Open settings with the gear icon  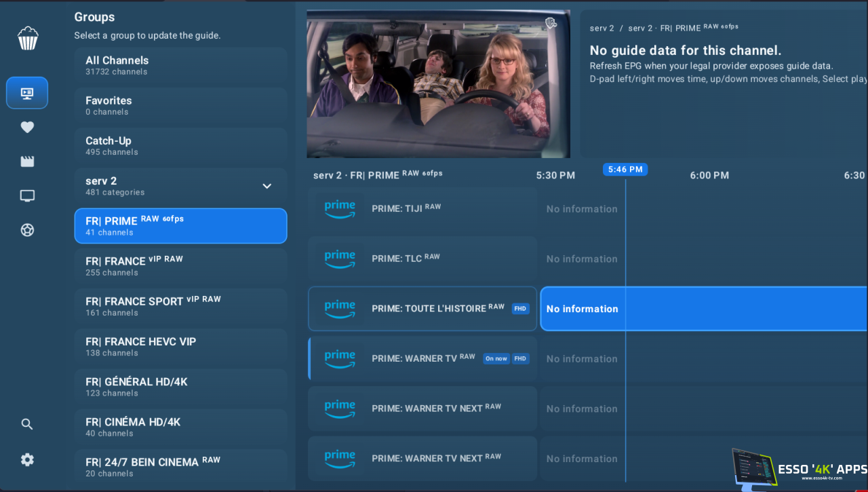(27, 459)
